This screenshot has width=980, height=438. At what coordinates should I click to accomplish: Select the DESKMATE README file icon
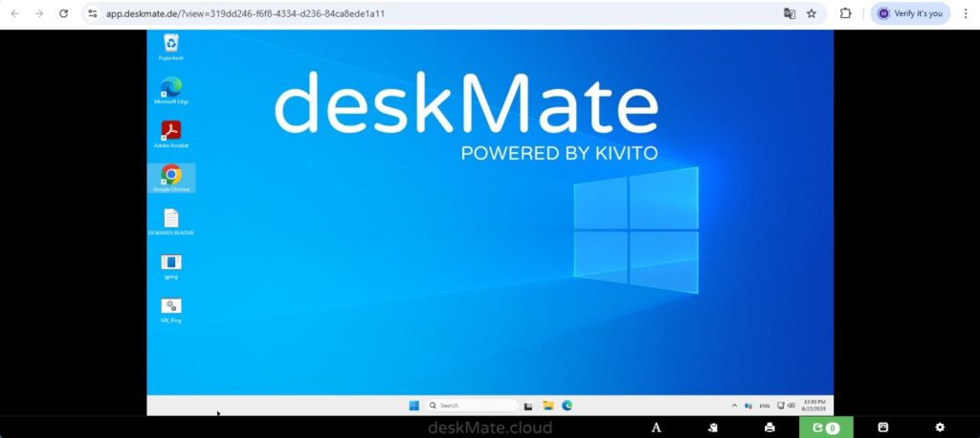pyautogui.click(x=170, y=222)
